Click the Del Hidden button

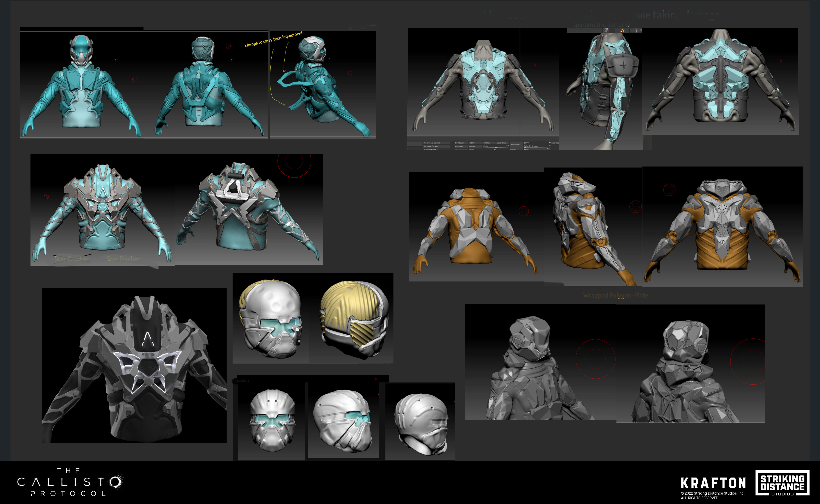461,143
